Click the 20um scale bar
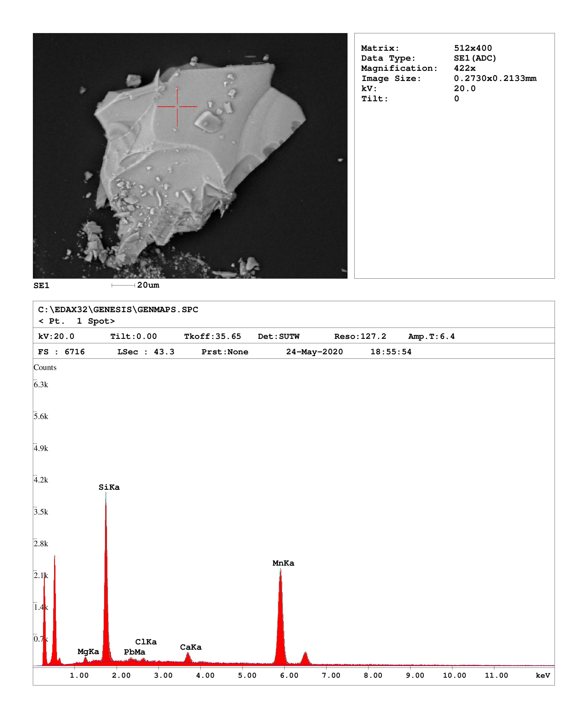Screen dimensions: 563x728 coord(123,285)
